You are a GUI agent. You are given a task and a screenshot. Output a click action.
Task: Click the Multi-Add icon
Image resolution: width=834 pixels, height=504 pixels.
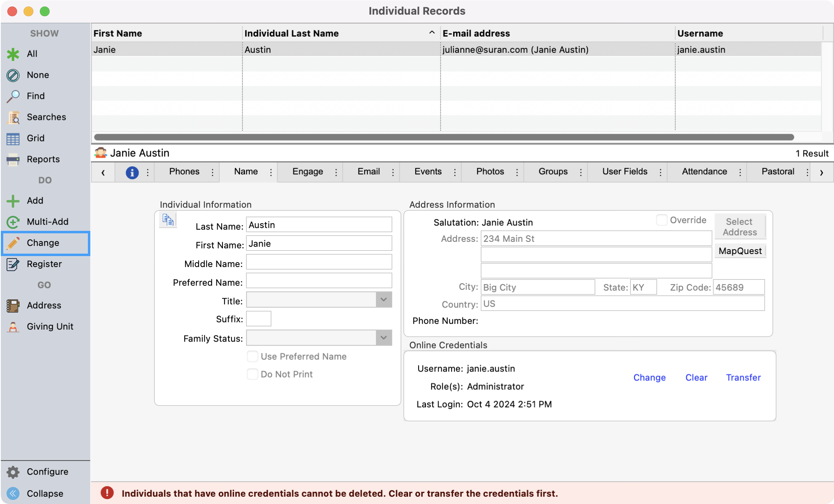(13, 222)
